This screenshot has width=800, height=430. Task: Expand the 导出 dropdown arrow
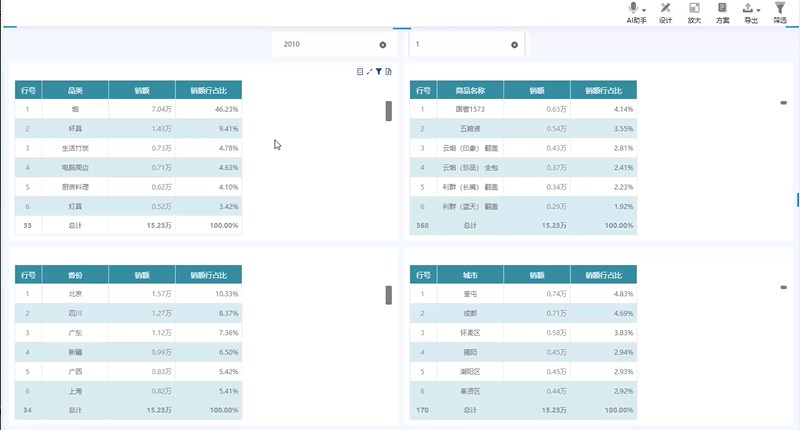(758, 10)
